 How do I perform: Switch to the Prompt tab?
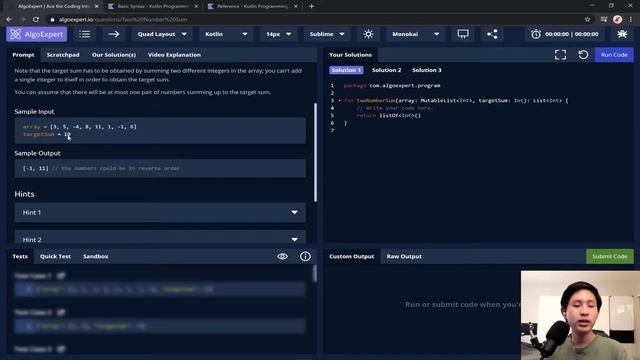click(23, 55)
